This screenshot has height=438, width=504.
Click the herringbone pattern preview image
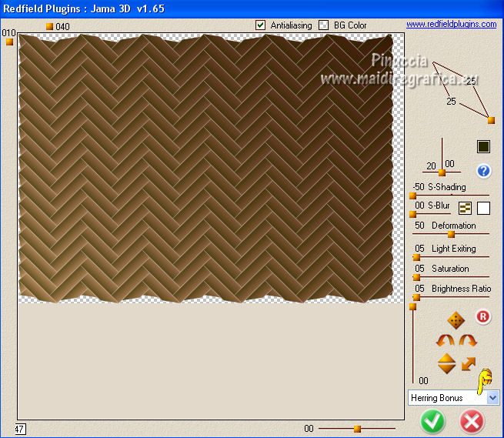(205, 168)
